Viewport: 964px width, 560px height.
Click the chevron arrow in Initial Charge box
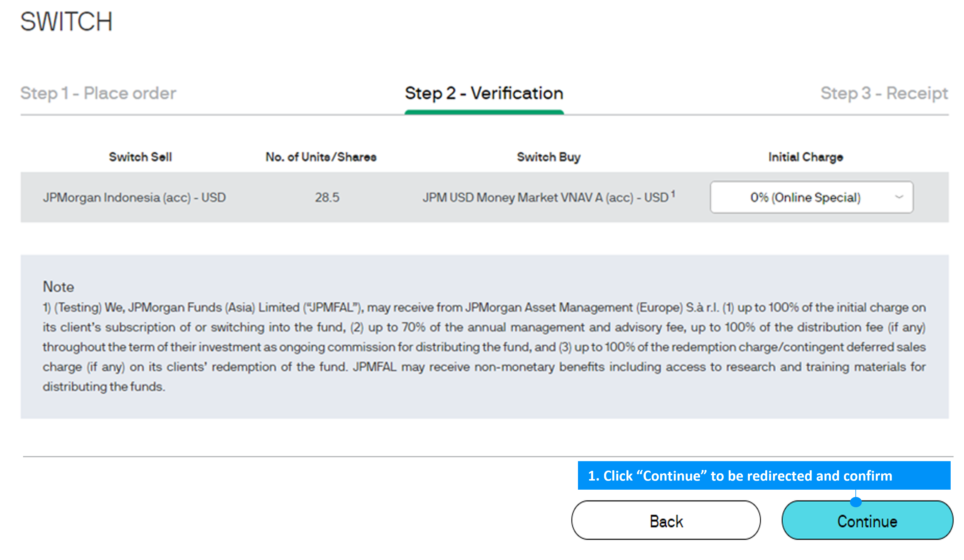(899, 197)
